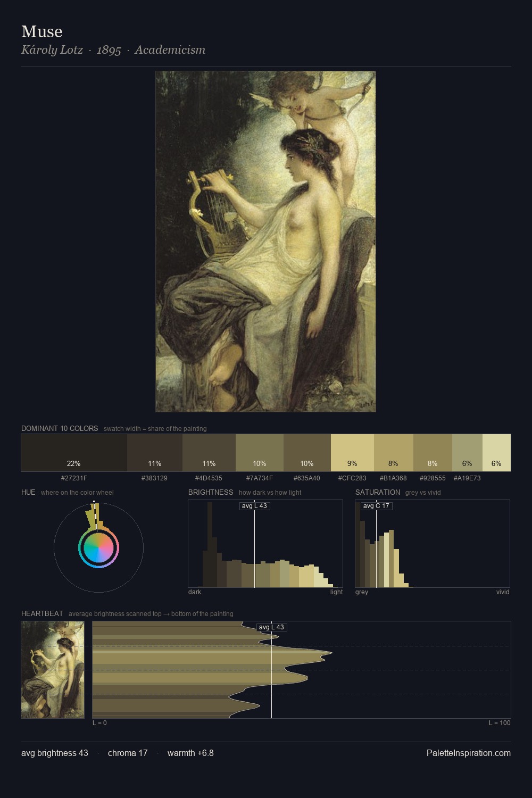Click the yellow spike atop the hue wheel
The image size is (532, 798).
(x=94, y=515)
